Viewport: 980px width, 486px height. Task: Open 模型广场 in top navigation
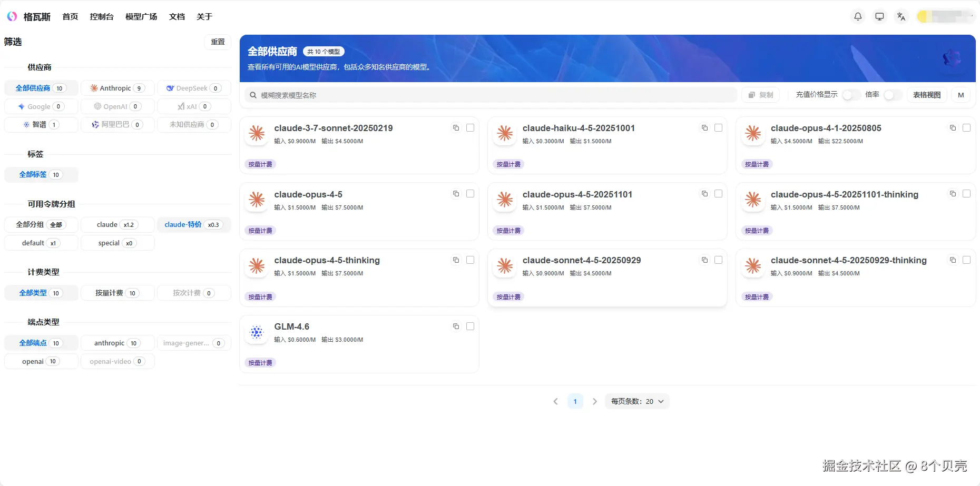coord(141,16)
